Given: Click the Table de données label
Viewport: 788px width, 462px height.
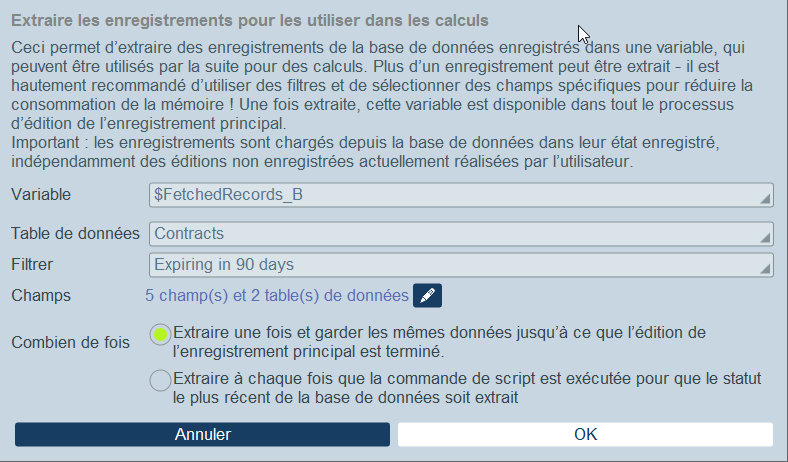Looking at the screenshot, I should click(75, 234).
